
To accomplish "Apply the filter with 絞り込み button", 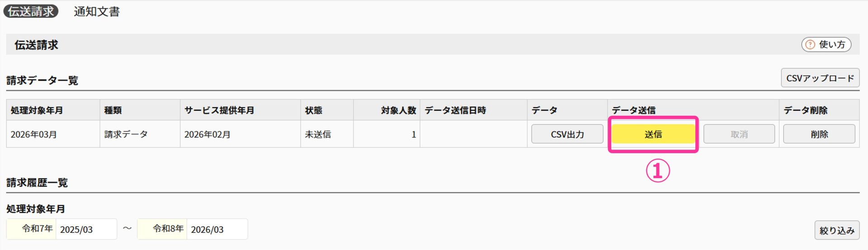I will (836, 230).
